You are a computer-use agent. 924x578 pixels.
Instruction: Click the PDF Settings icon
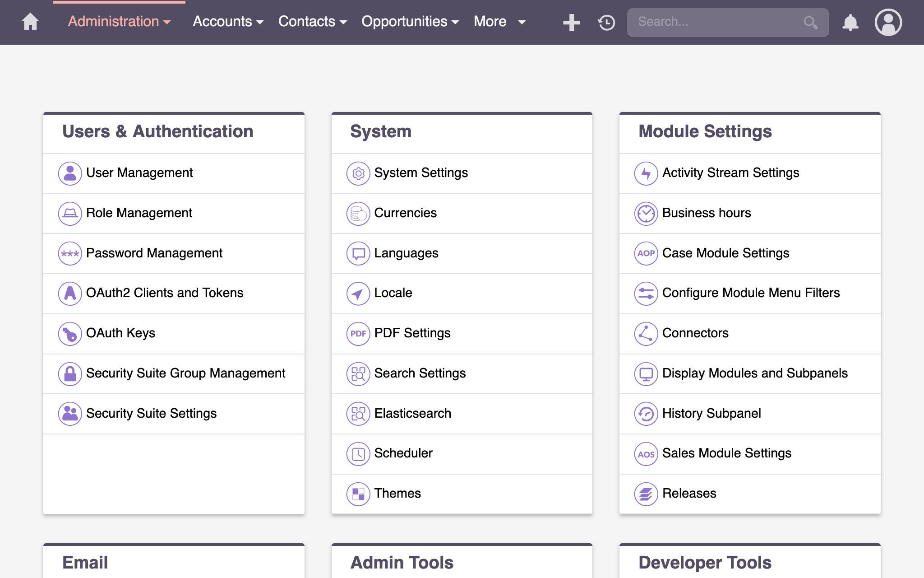[x=358, y=334]
